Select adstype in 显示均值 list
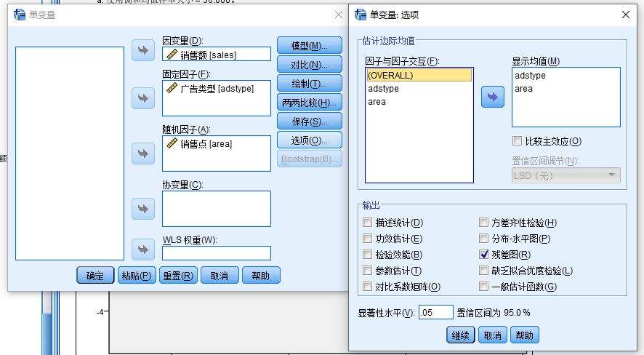 click(x=566, y=75)
